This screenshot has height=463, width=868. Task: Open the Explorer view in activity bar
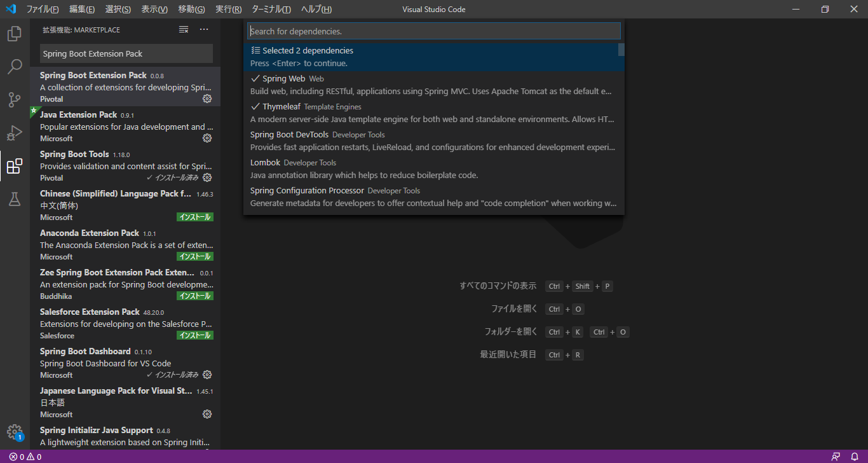pyautogui.click(x=15, y=34)
